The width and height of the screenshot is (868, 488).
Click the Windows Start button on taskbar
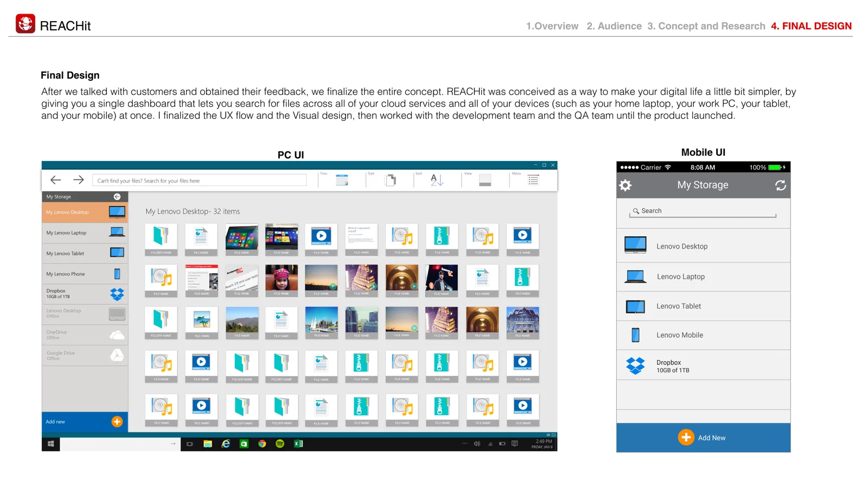pos(51,444)
